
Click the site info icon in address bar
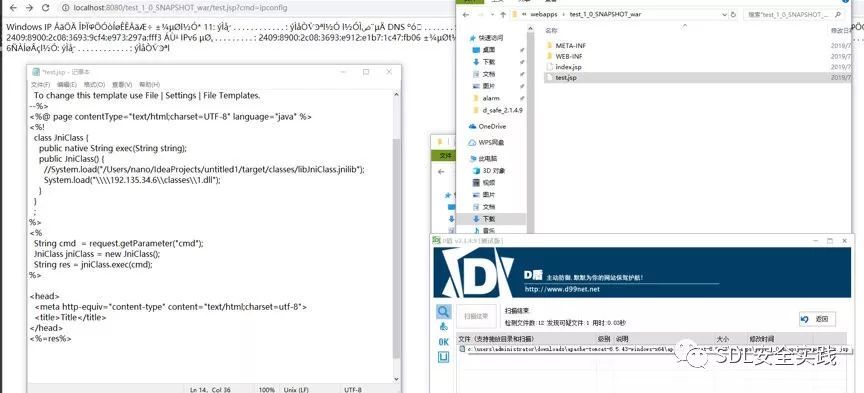pyautogui.click(x=65, y=8)
